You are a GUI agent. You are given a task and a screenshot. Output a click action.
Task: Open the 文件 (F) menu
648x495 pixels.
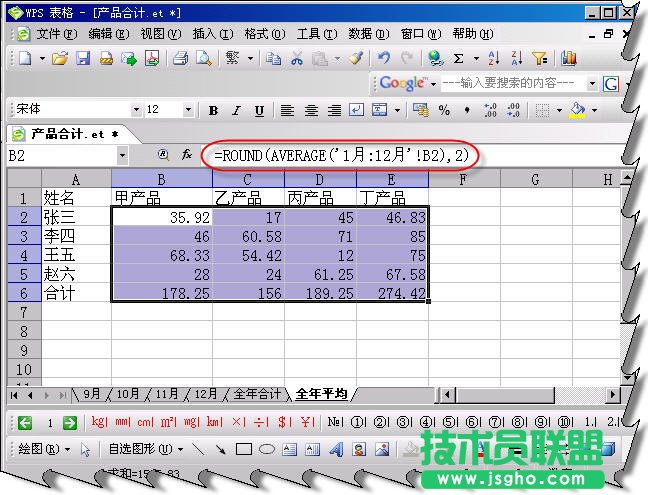click(57, 34)
